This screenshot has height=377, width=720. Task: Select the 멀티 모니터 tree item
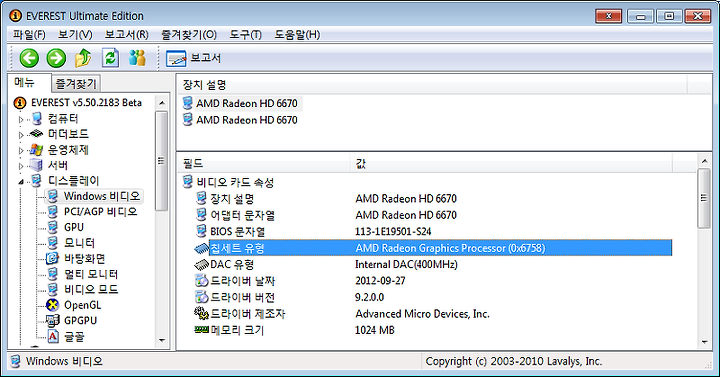[91, 274]
